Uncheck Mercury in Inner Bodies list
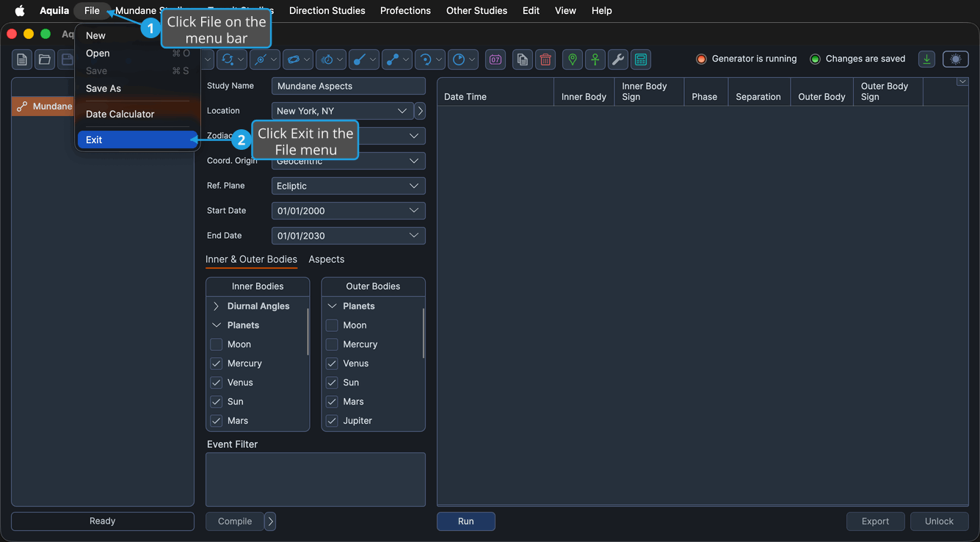980x542 pixels. [x=216, y=364]
